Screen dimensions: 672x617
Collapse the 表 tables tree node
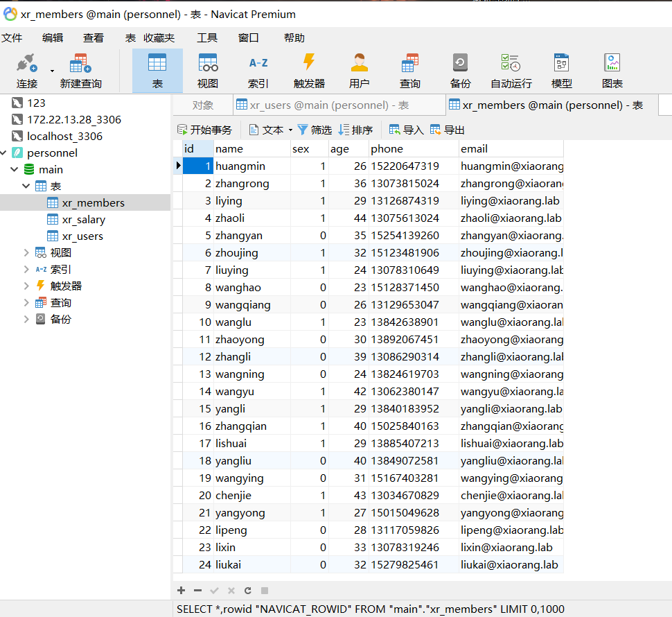26,186
